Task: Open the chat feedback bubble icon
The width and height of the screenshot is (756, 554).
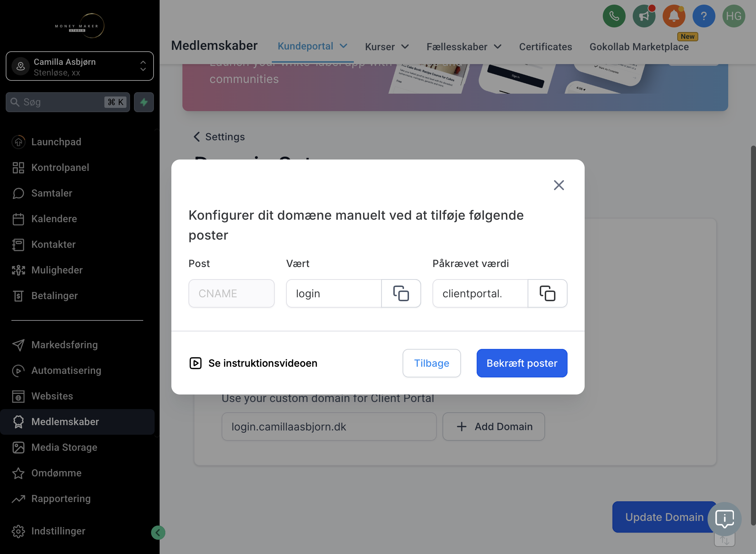Action: (x=725, y=519)
